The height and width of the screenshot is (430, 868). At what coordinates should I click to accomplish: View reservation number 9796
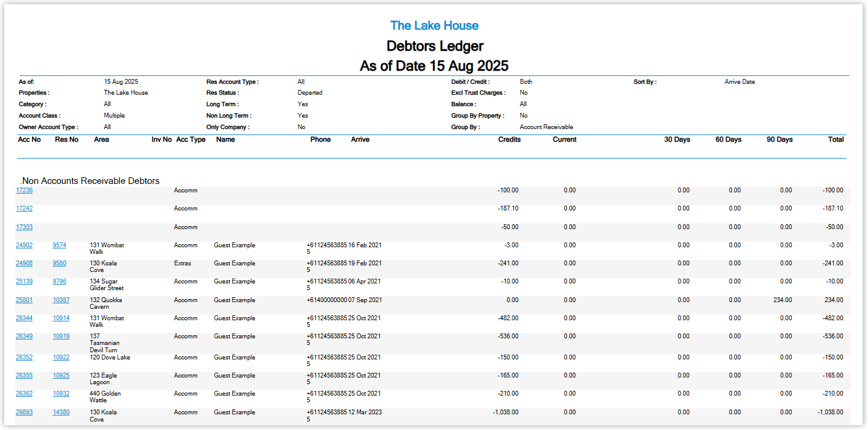[60, 282]
